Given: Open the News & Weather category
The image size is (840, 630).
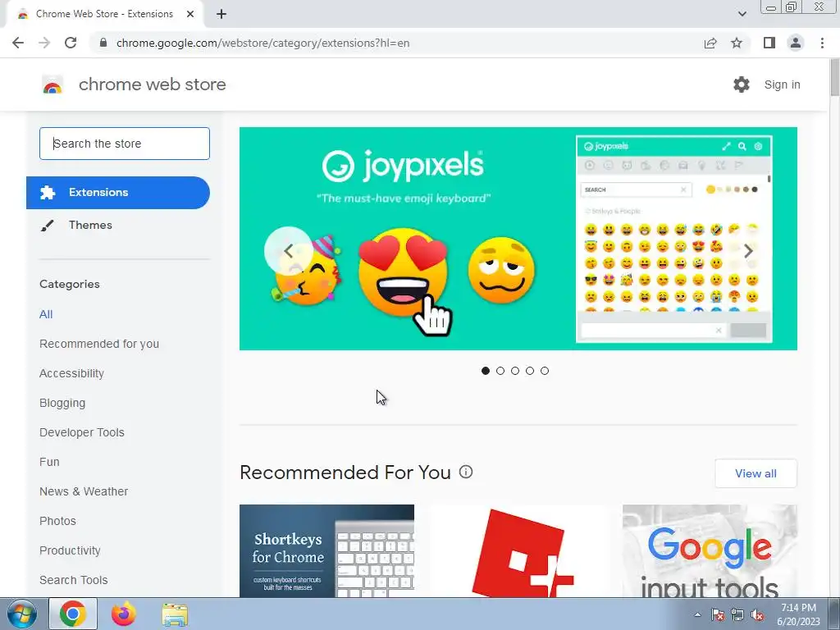Looking at the screenshot, I should coord(84,491).
